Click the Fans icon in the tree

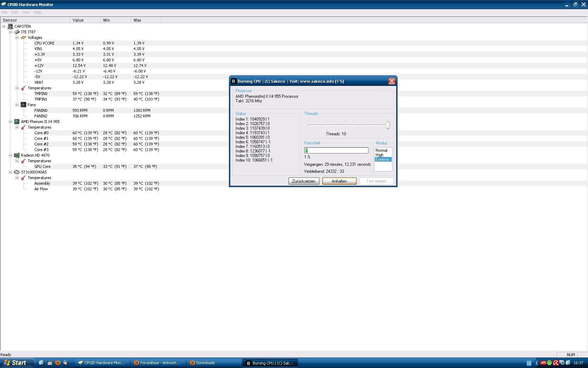pos(23,105)
